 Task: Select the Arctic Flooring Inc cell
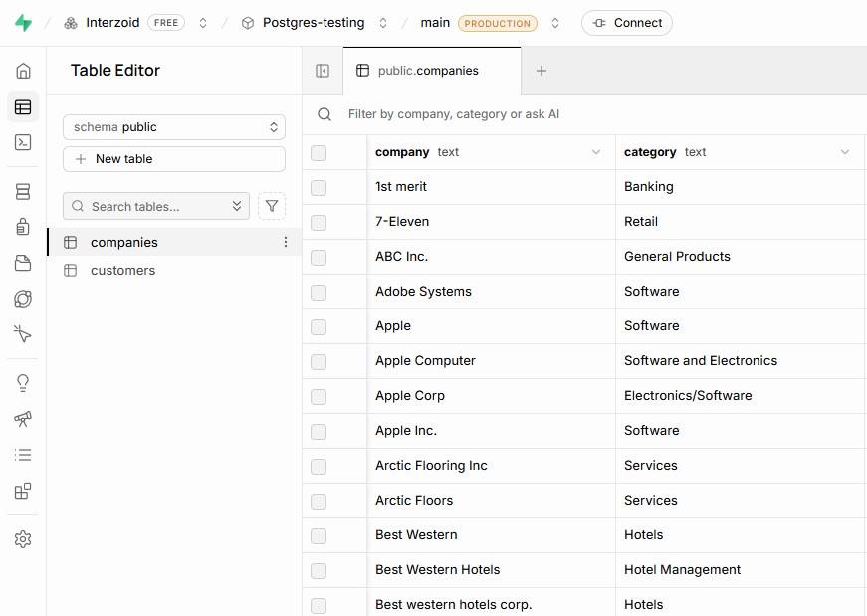point(491,466)
